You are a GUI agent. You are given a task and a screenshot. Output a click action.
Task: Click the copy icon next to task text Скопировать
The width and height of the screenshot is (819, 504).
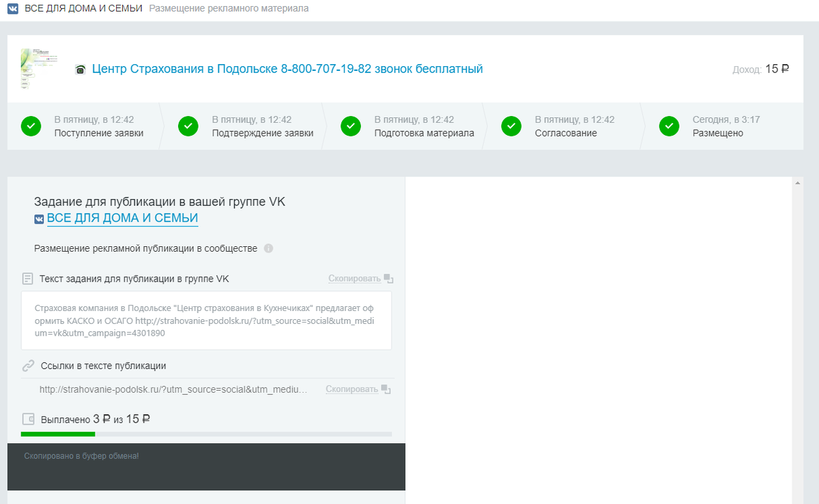(x=388, y=279)
